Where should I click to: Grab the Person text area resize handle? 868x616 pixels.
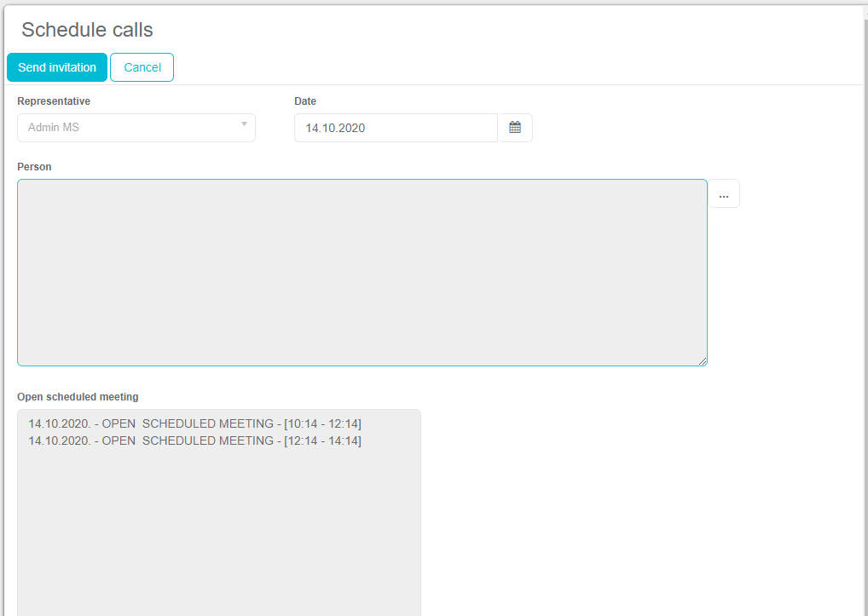pos(703,361)
